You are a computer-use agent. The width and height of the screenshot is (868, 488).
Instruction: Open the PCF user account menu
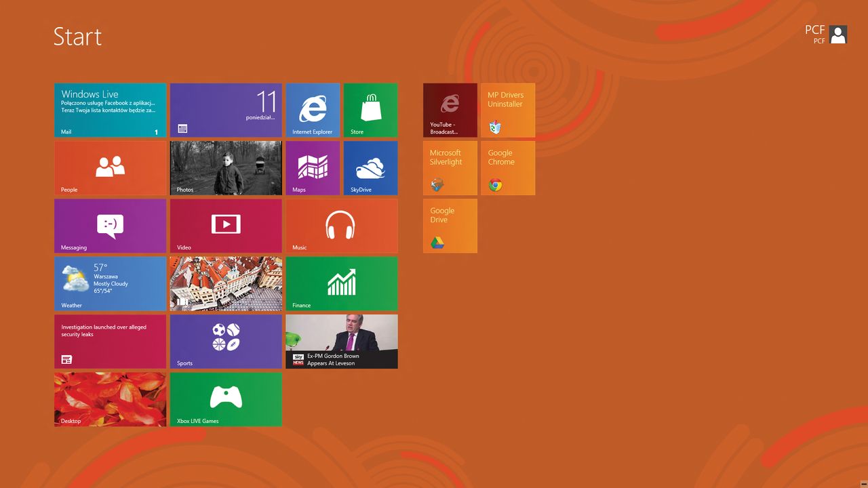tap(826, 35)
